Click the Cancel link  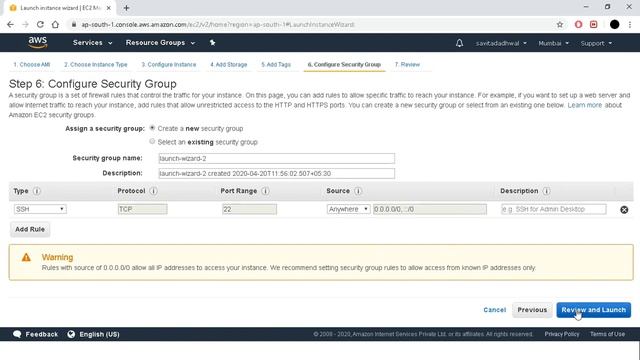494,310
